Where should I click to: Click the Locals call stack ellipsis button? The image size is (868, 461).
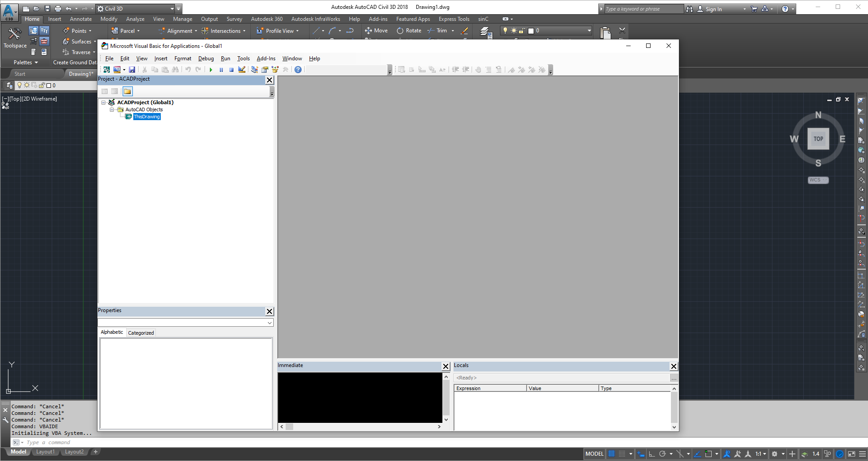point(674,378)
